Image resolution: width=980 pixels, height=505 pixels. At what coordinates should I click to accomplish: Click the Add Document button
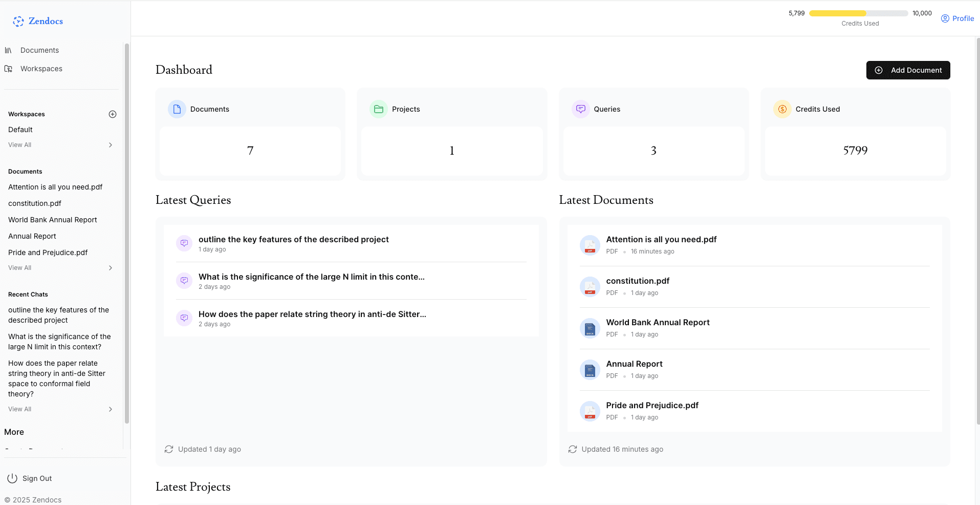(x=908, y=70)
